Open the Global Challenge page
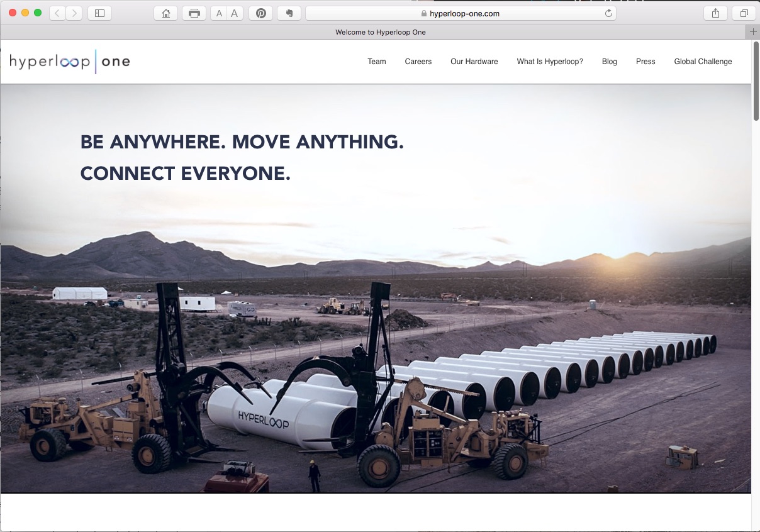This screenshot has width=760, height=532. [703, 62]
